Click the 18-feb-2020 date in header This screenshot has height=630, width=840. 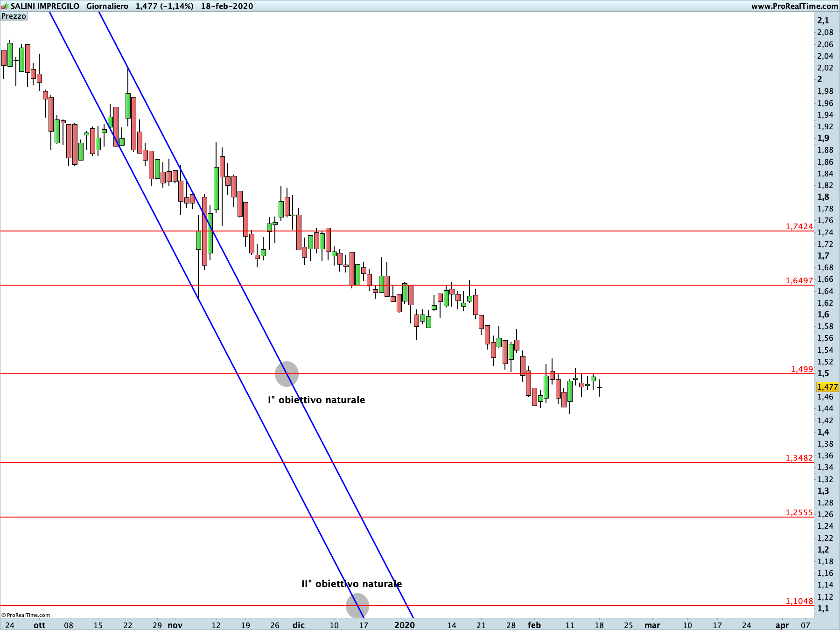point(227,6)
